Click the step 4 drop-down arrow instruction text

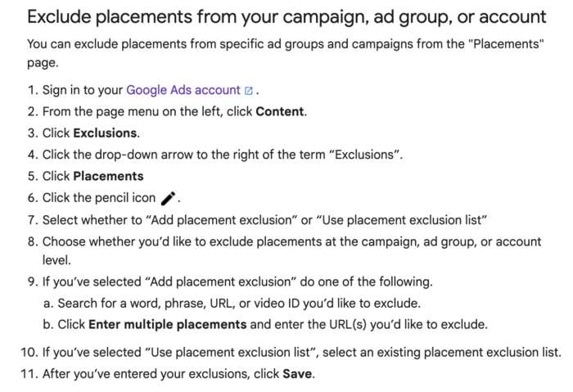[x=223, y=155]
